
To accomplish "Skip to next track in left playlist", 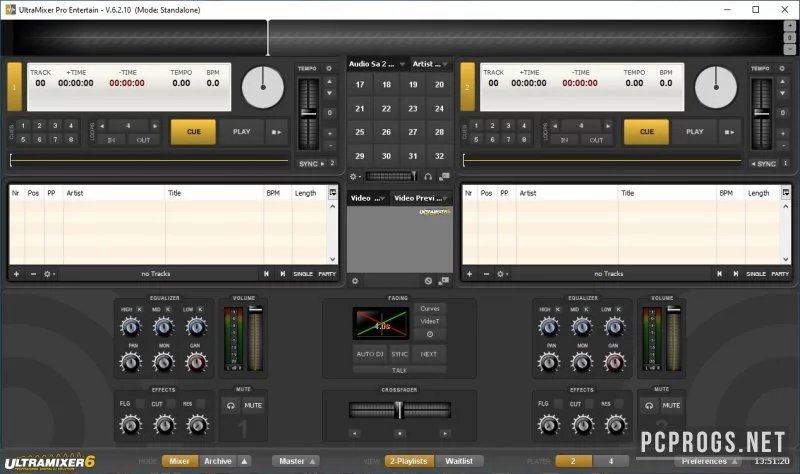I will [x=283, y=274].
